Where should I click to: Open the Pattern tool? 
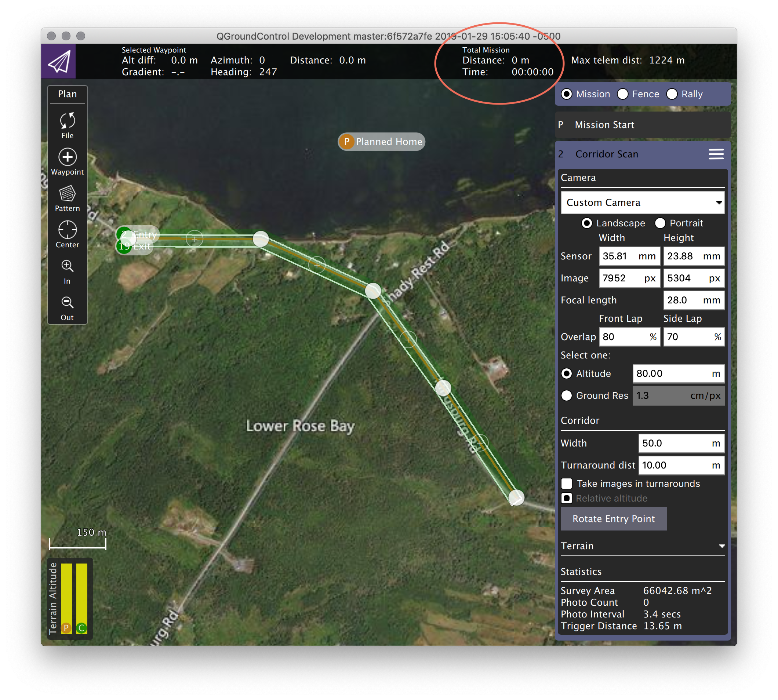tap(67, 198)
